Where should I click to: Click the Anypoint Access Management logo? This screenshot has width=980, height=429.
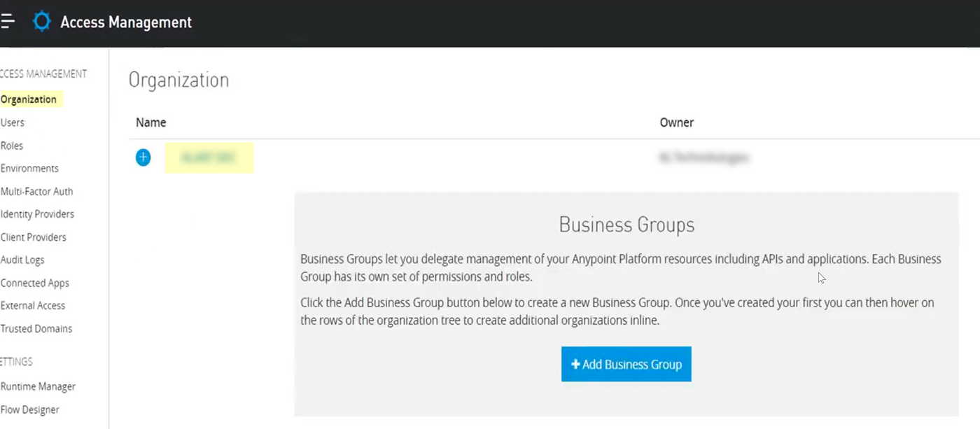pyautogui.click(x=42, y=22)
